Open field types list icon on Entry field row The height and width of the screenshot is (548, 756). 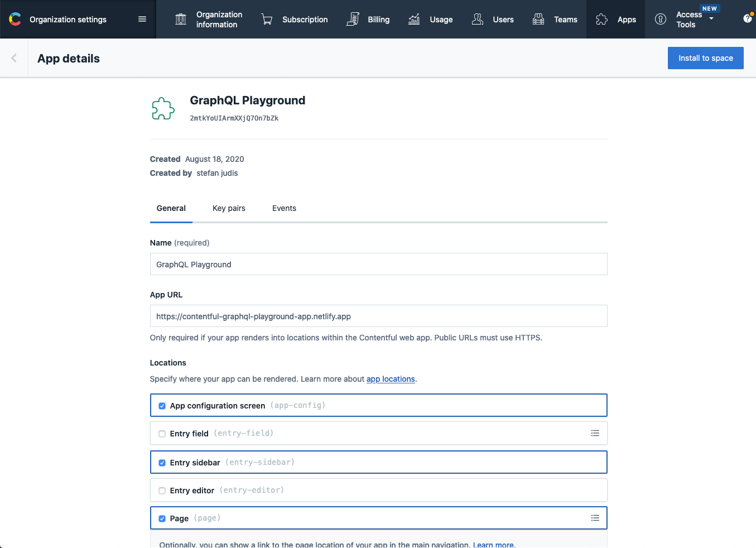coord(595,433)
